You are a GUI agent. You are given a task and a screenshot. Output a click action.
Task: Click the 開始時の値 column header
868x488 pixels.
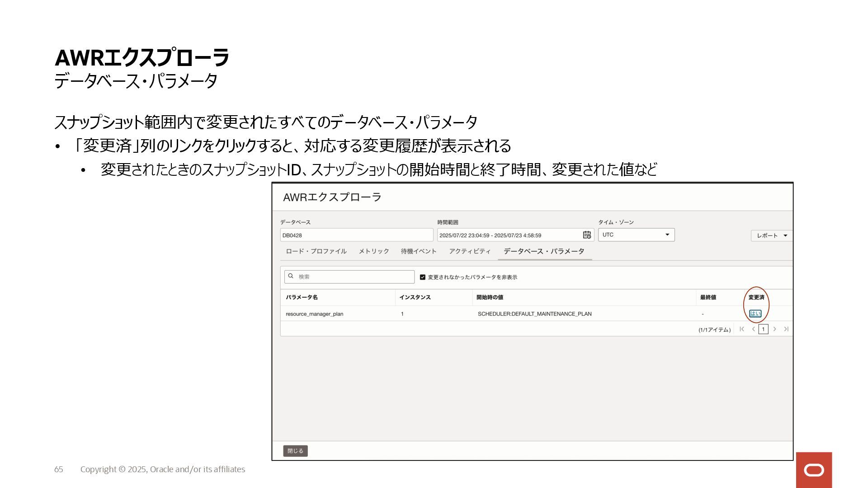point(490,297)
